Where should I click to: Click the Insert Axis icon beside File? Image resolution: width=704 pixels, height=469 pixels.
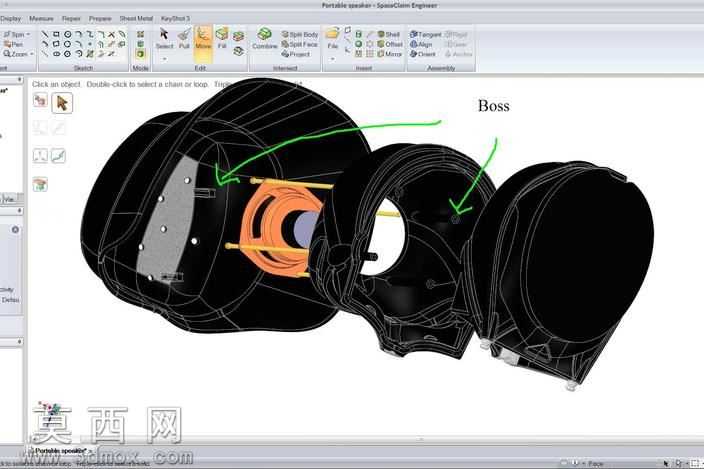[348, 40]
